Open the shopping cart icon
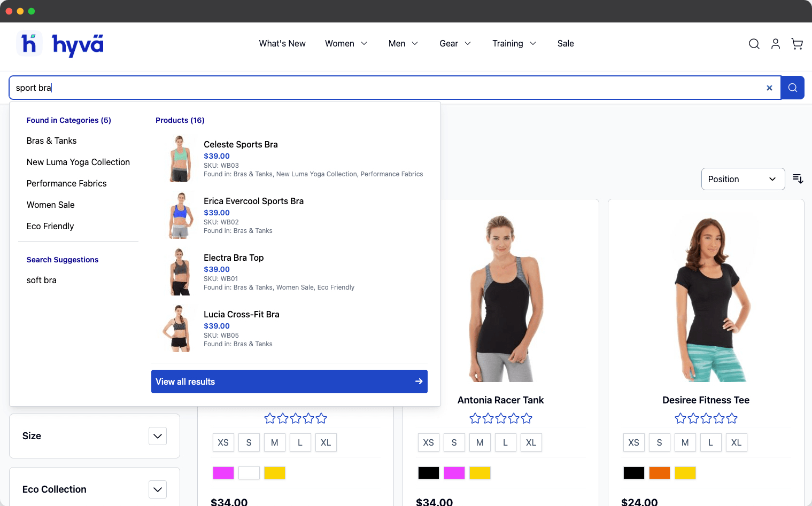This screenshot has width=812, height=506. (x=796, y=44)
